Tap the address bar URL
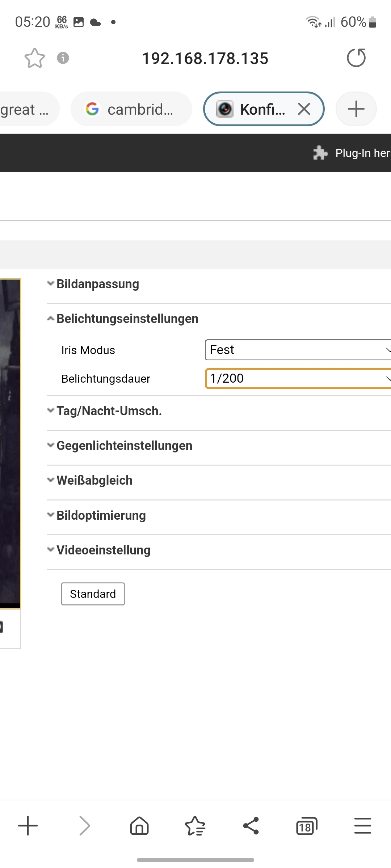Screen dimensions: 391x868 (205, 58)
